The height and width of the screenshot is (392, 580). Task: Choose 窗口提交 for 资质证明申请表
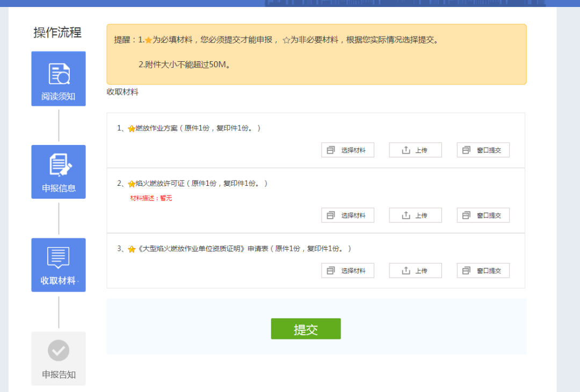[x=483, y=271]
